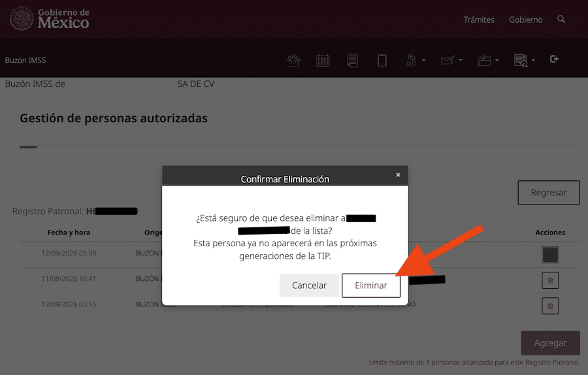Screen dimensions: 588x375
Task: Click the logout exit icon
Action: (x=554, y=59)
